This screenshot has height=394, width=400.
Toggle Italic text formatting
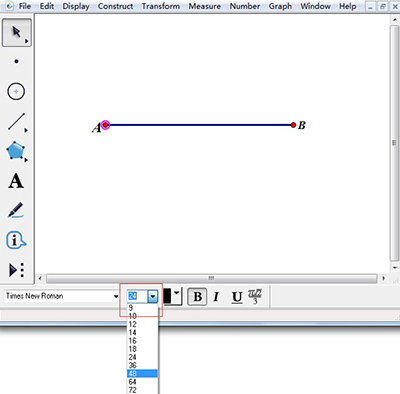point(216,296)
